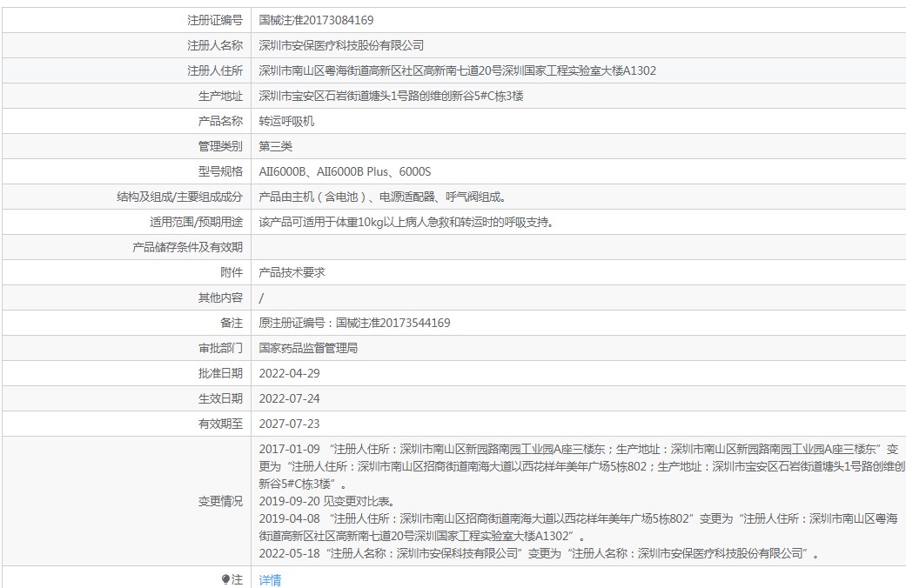Select the 产品技术要求 value
The height and width of the screenshot is (588, 906).
click(292, 272)
